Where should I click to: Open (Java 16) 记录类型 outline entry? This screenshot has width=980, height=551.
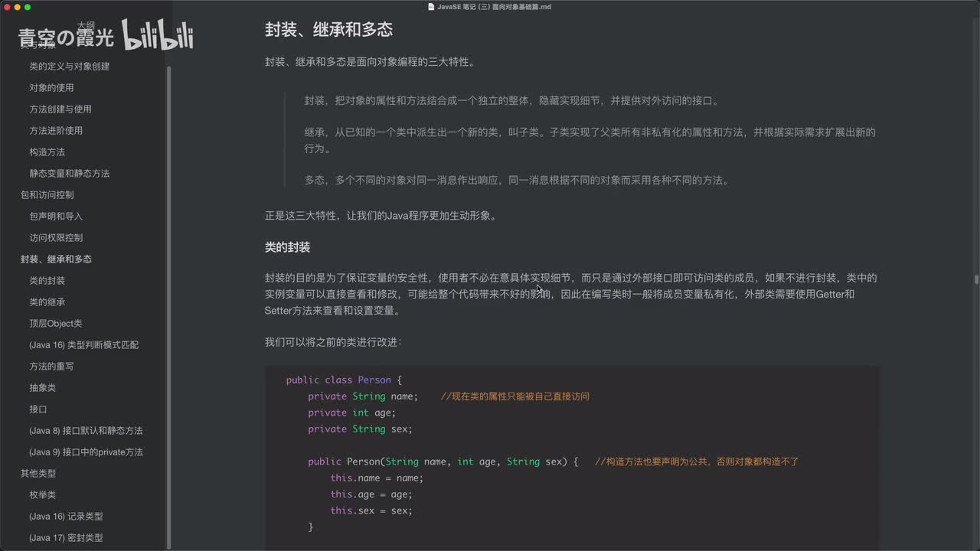66,517
